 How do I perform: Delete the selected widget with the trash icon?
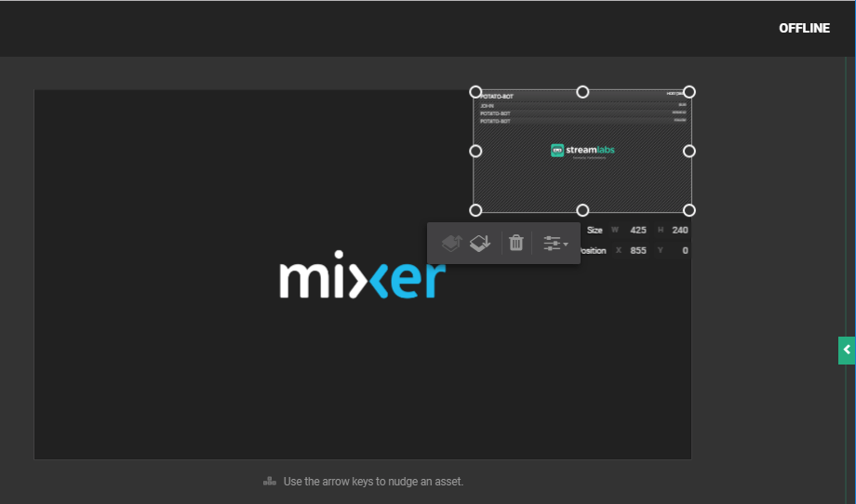[515, 243]
